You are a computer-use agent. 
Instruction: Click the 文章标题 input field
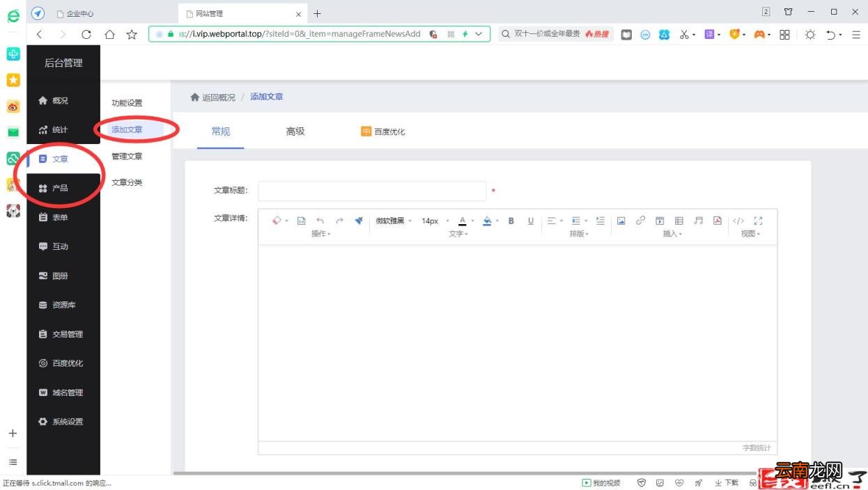pos(372,191)
